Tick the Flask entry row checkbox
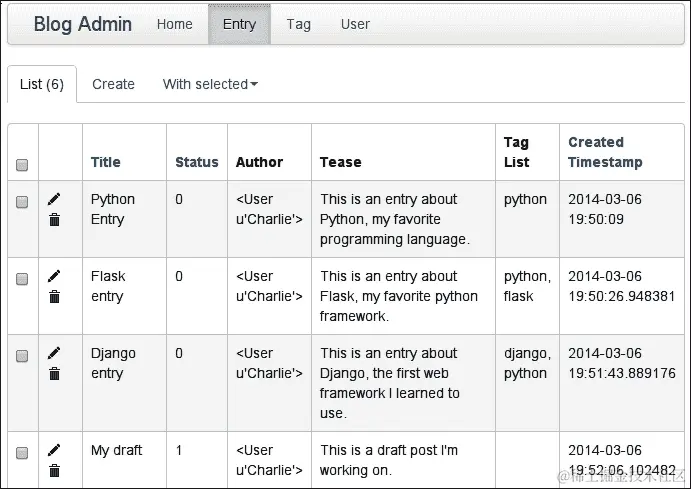 [22, 279]
